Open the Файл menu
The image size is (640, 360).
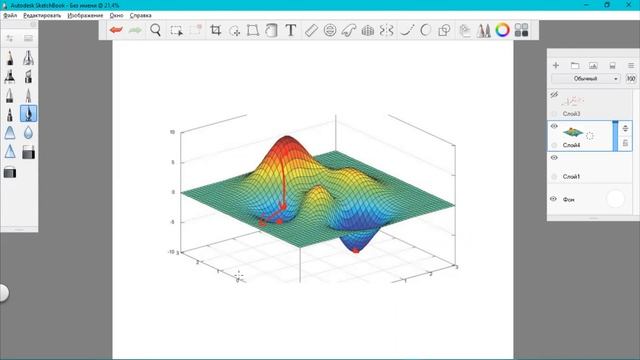10,15
